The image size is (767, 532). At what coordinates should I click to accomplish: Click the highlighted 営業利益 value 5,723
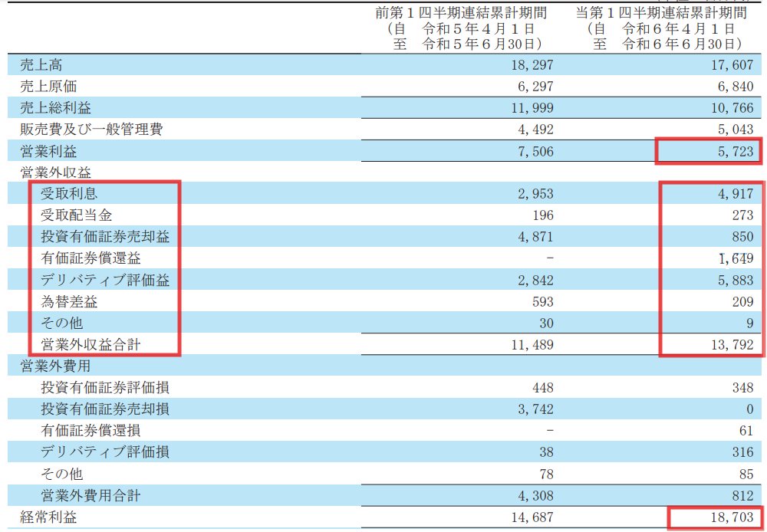click(734, 152)
